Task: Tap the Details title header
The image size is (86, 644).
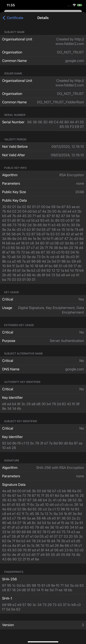Action: (x=43, y=18)
